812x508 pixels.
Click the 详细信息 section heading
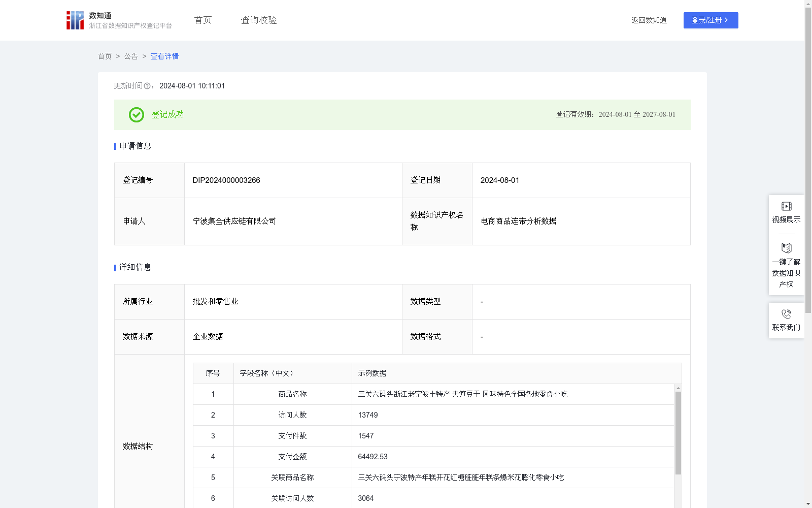click(136, 268)
